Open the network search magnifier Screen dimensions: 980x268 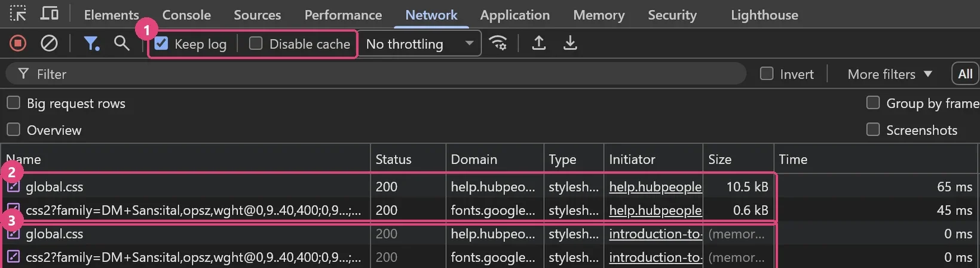click(x=122, y=43)
